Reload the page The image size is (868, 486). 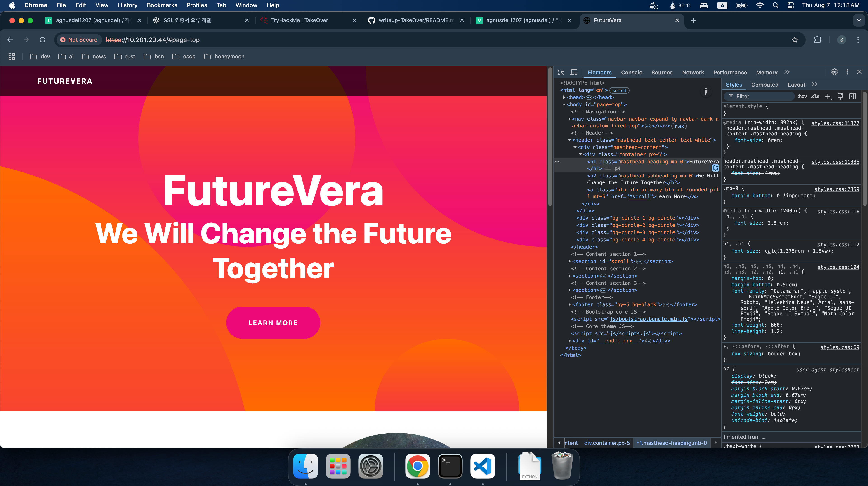coord(42,40)
